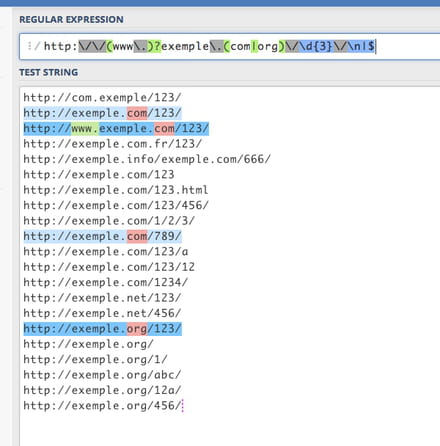This screenshot has height=446, width=440.
Task: Click the line 'http://com.exemple/123/'
Action: click(102, 97)
